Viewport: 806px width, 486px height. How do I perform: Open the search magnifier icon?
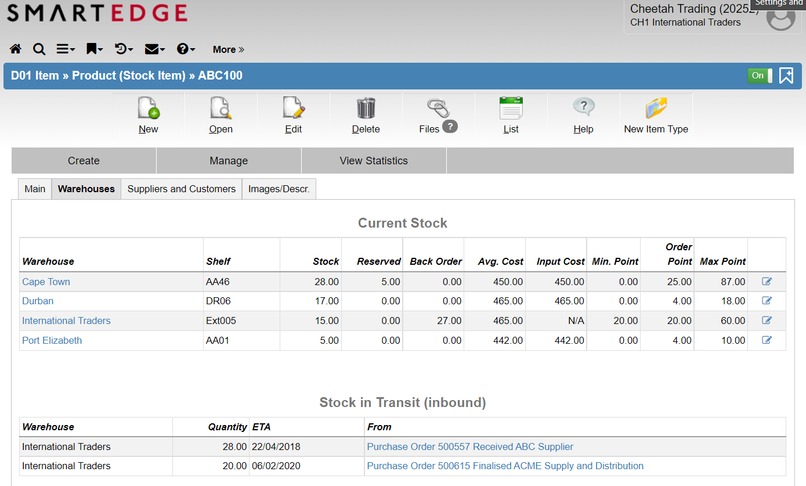point(39,49)
